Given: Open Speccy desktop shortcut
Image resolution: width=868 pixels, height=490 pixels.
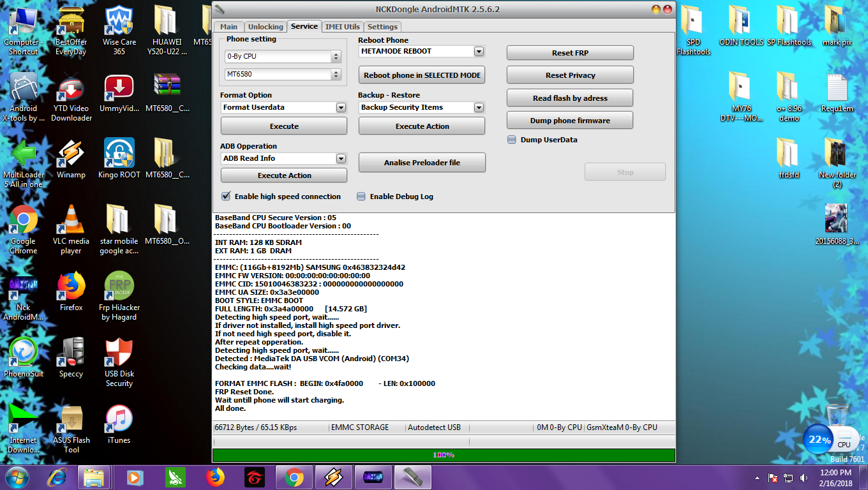Looking at the screenshot, I should pos(71,357).
